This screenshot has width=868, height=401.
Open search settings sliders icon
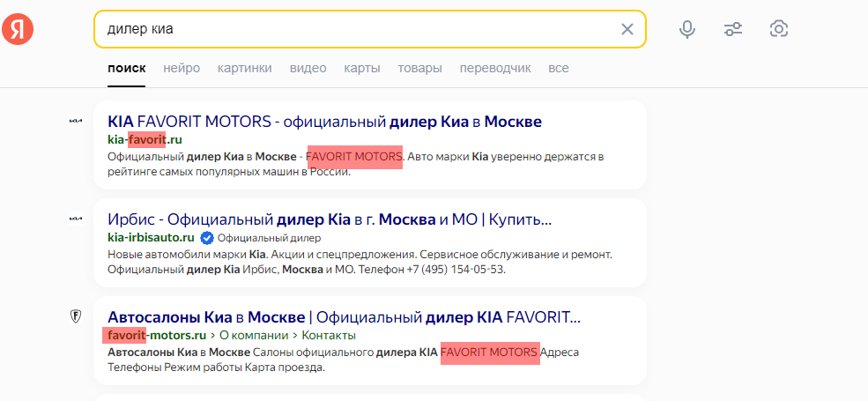733,29
